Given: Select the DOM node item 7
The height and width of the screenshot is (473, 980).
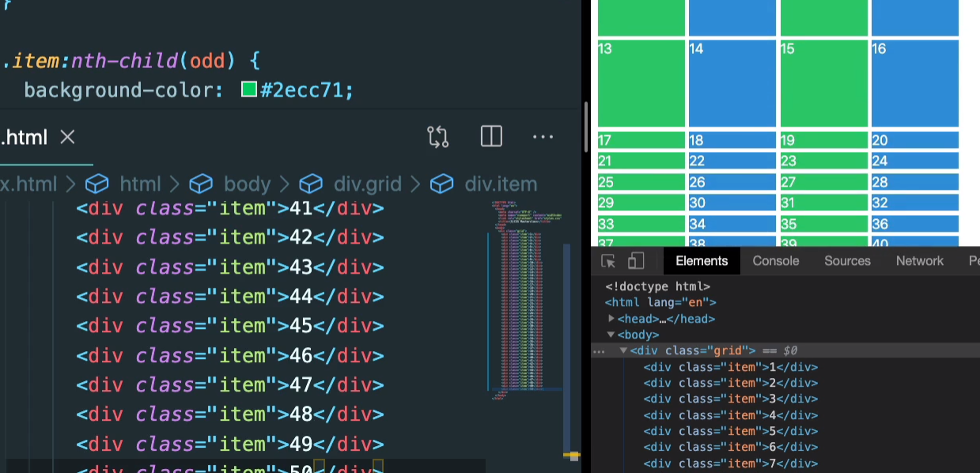Looking at the screenshot, I should 730,464.
